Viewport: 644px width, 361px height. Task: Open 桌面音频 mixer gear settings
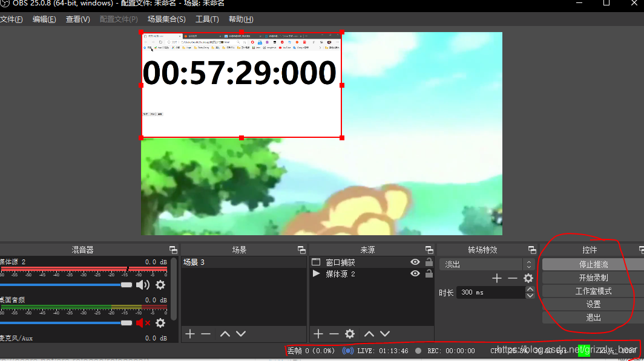(x=160, y=323)
